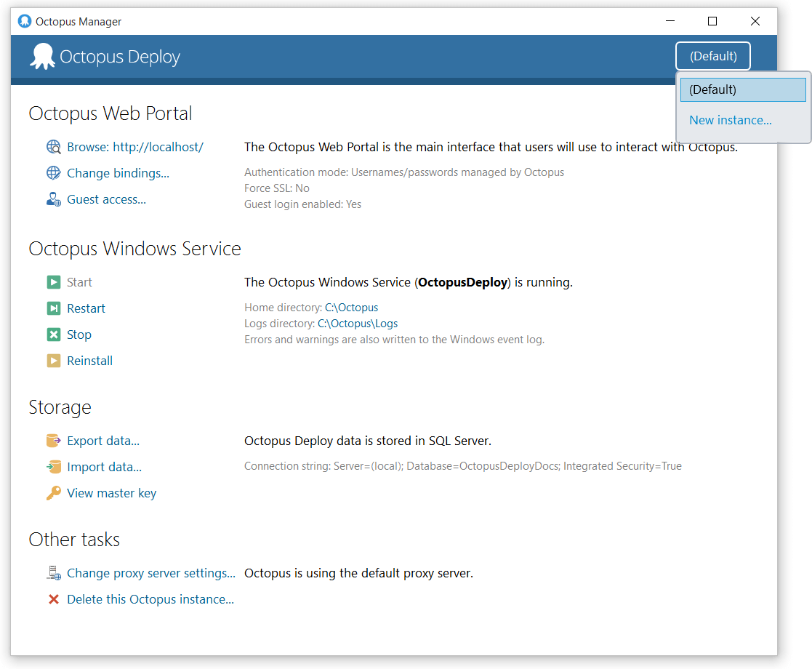Click the green Restart service icon
Image resolution: width=812 pixels, height=669 pixels.
pyautogui.click(x=54, y=308)
